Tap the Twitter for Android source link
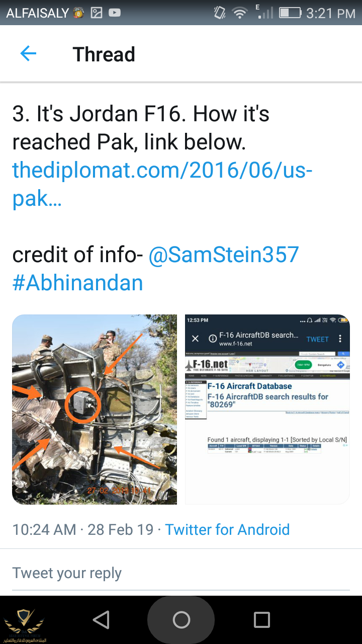 [x=227, y=529]
